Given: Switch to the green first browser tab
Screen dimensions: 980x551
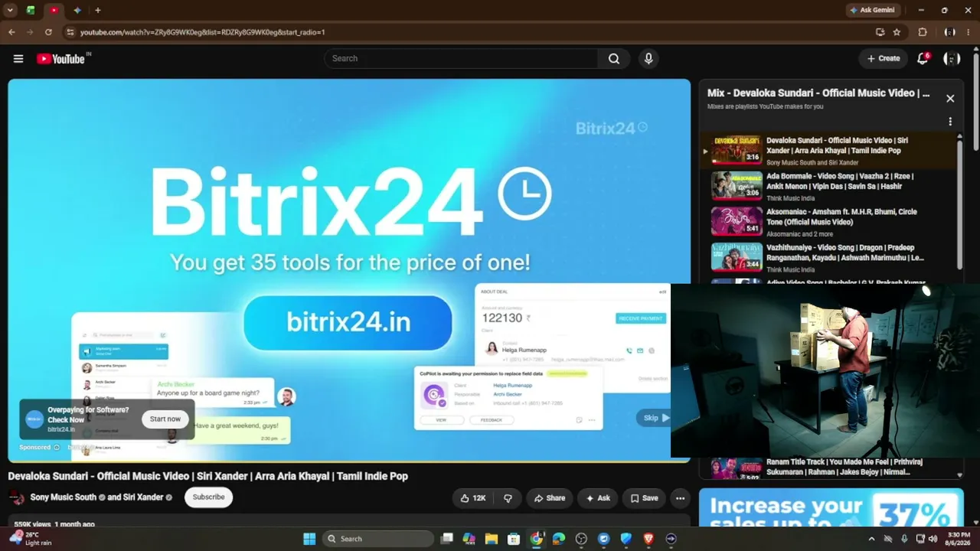Looking at the screenshot, I should pos(31,11).
